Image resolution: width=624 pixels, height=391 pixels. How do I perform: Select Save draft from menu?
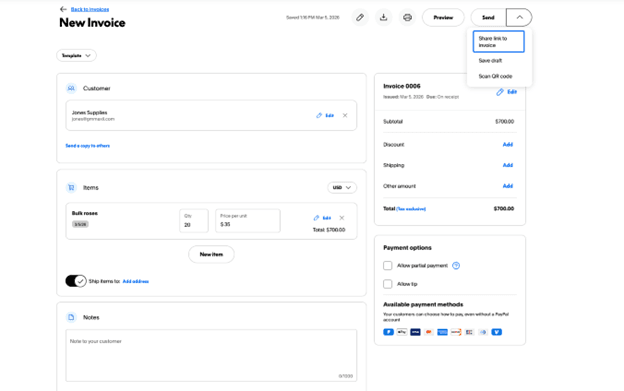click(490, 60)
